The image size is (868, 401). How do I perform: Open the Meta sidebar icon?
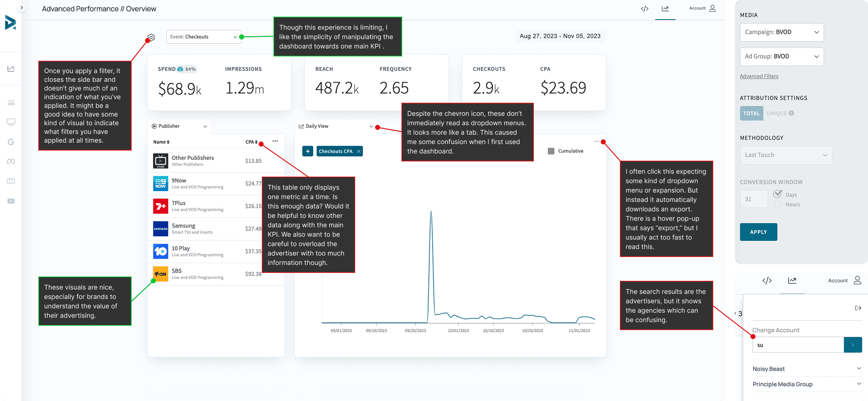click(x=11, y=161)
